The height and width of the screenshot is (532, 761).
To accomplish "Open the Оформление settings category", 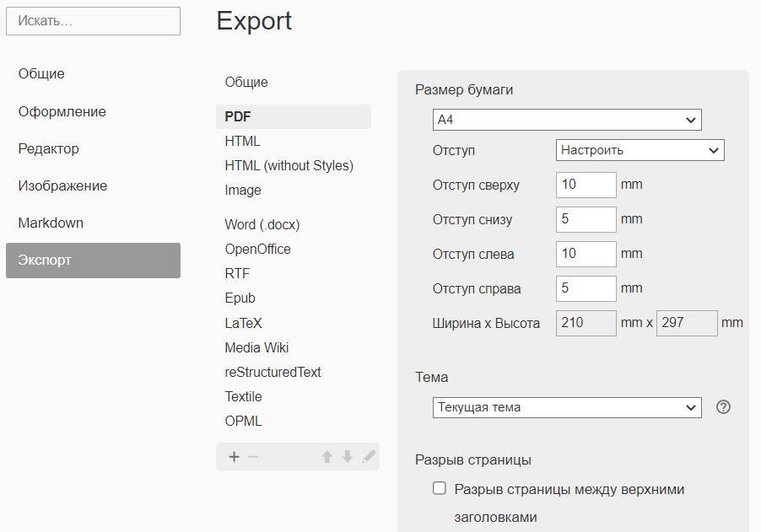I will (x=62, y=111).
